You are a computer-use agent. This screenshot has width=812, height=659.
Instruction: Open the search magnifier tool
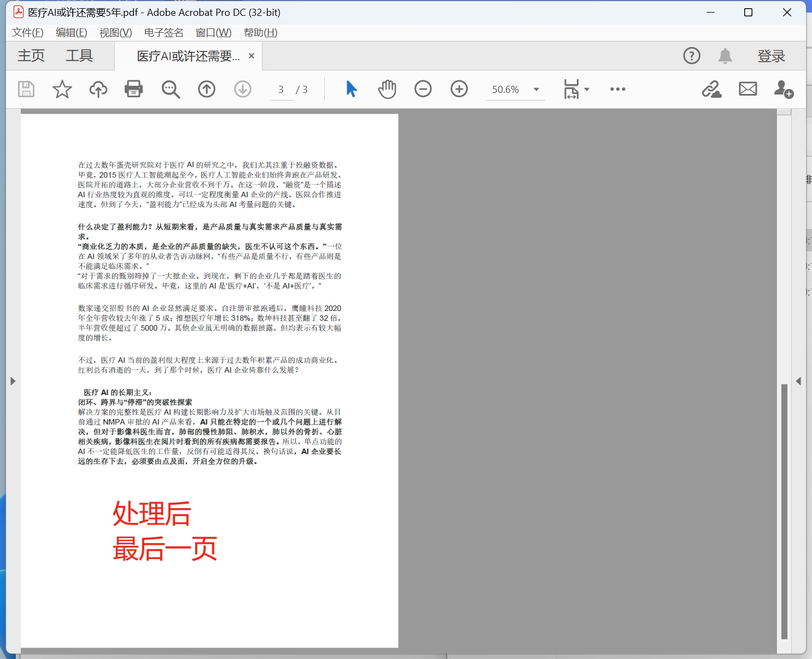pyautogui.click(x=171, y=89)
